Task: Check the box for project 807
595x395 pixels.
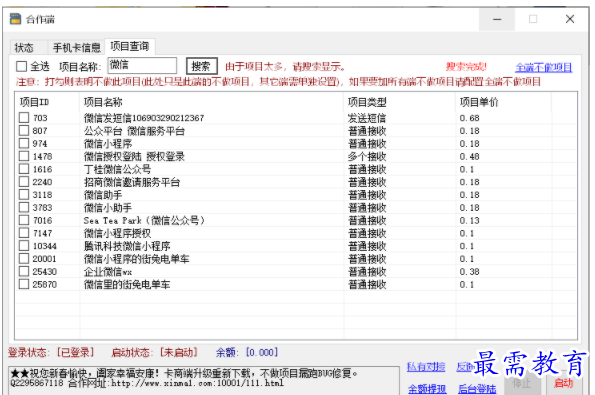Action: (24, 131)
